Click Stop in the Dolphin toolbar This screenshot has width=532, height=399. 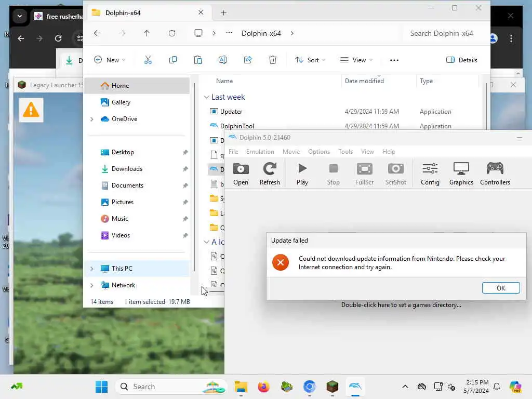click(333, 174)
